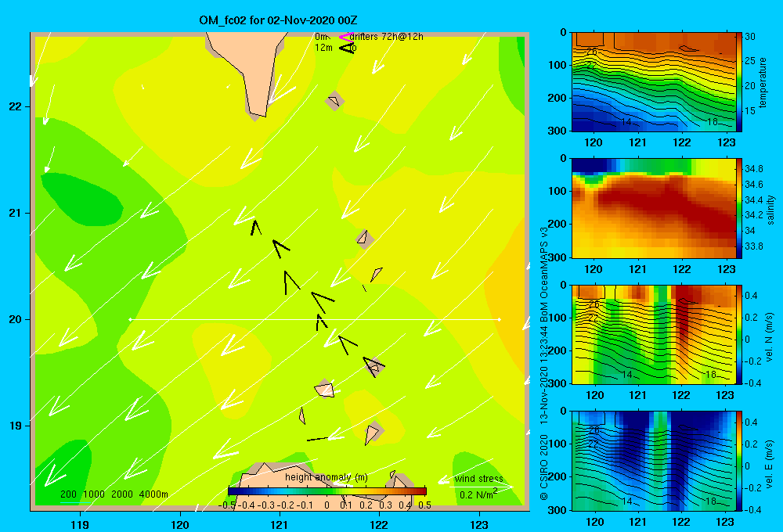783x532 pixels.
Task: Click the 'temperature' colorbar axis label
Action: click(x=762, y=82)
